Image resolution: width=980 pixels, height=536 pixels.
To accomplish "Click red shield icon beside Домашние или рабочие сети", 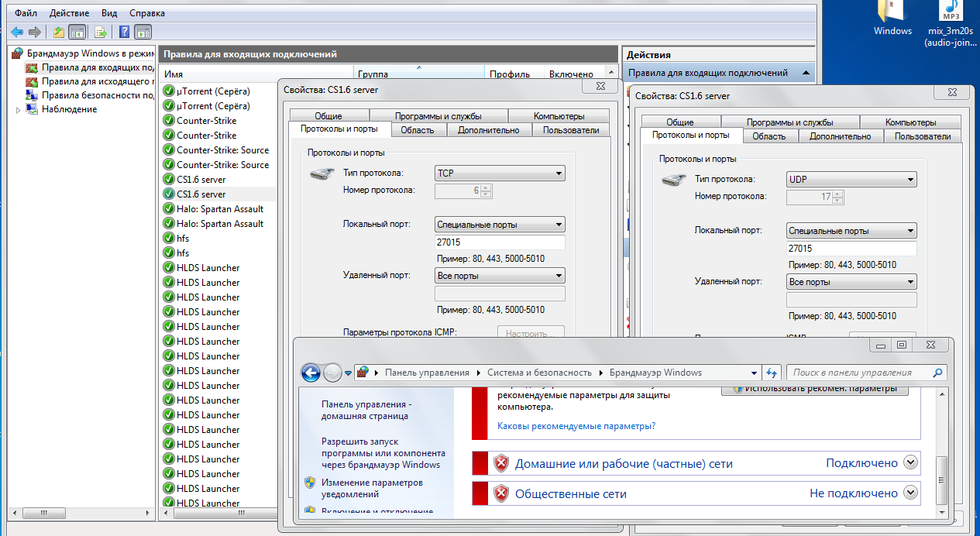I will click(x=501, y=463).
